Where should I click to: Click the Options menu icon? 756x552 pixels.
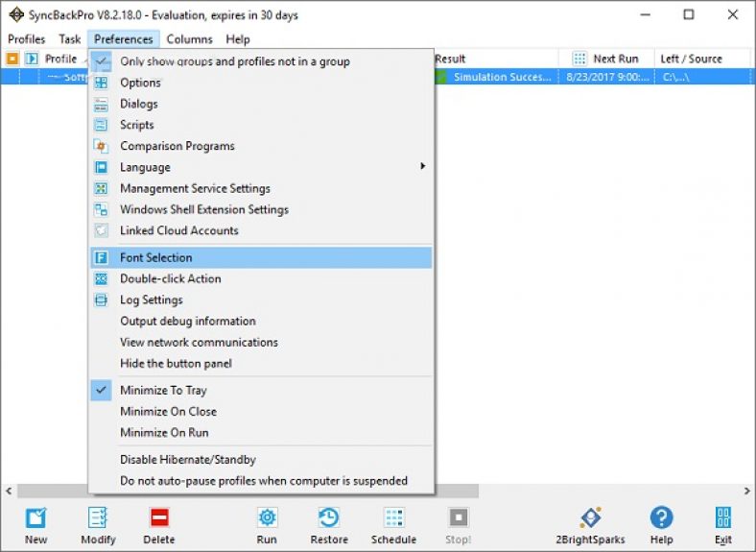[102, 83]
